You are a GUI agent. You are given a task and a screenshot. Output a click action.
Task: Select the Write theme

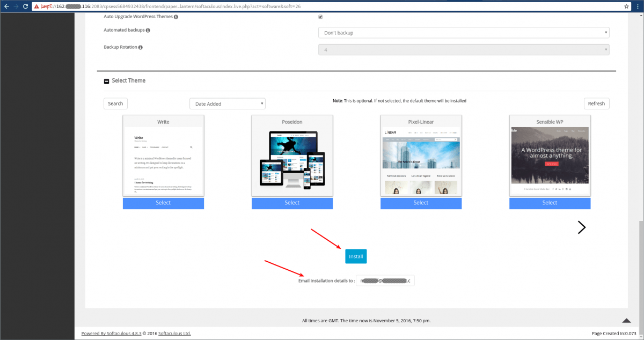coord(163,203)
